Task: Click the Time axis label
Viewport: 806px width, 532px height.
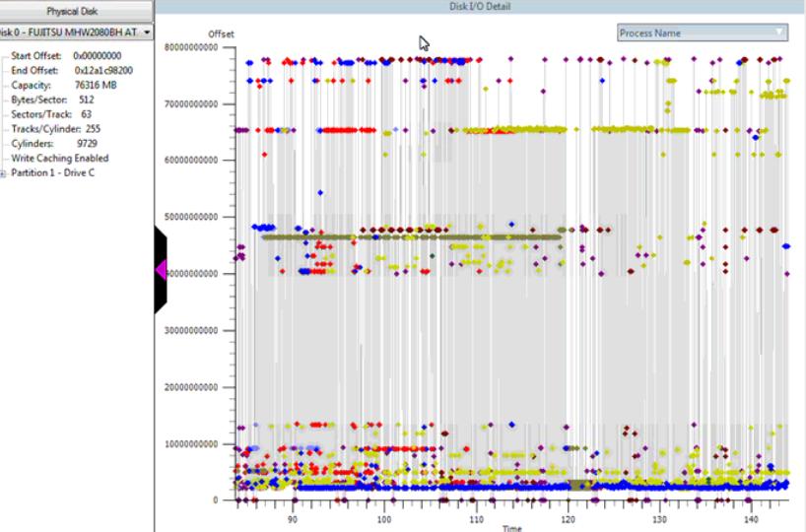Action: coord(511,528)
